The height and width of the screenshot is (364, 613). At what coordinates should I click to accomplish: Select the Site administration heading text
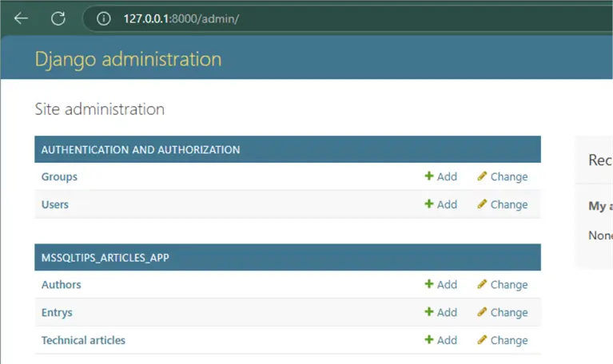tap(100, 109)
